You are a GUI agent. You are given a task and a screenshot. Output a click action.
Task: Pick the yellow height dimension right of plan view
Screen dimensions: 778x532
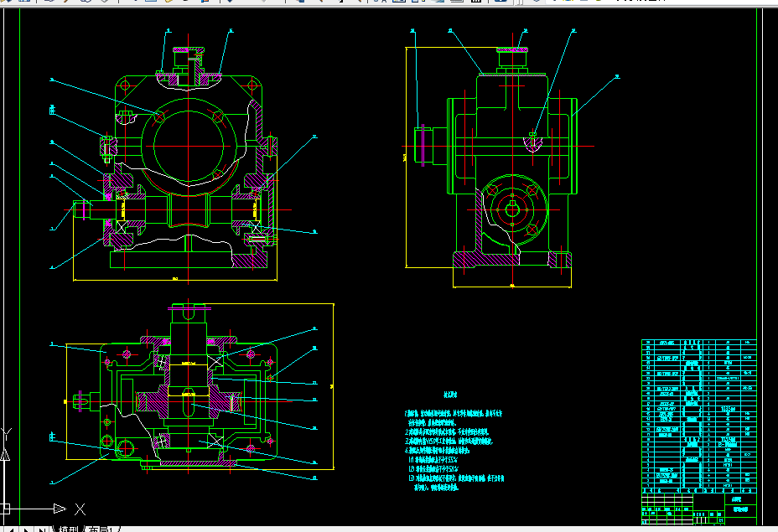coord(334,385)
